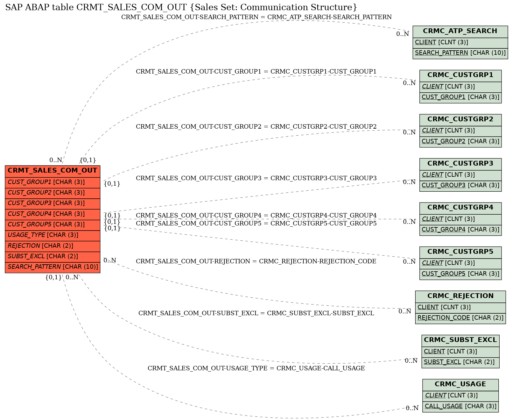Click CLIENT field of CRMC_REJECTION
This screenshot has width=513, height=420.
460,308
